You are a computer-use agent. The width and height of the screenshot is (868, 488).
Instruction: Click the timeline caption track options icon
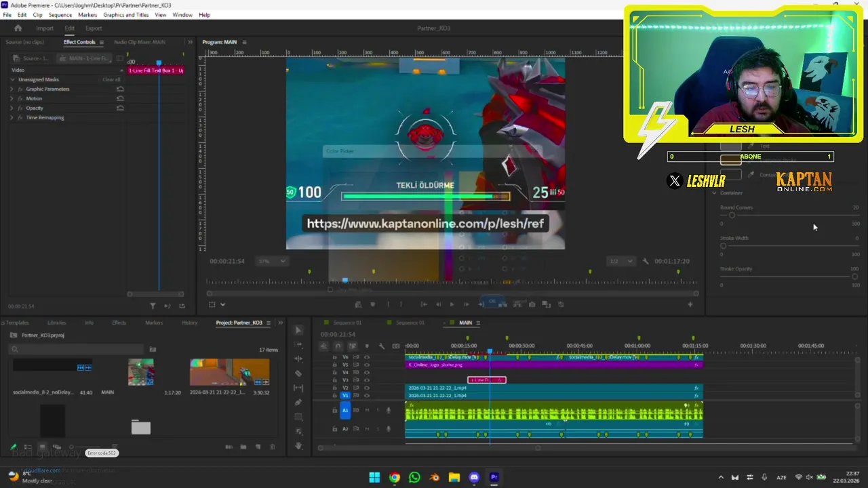pos(395,346)
